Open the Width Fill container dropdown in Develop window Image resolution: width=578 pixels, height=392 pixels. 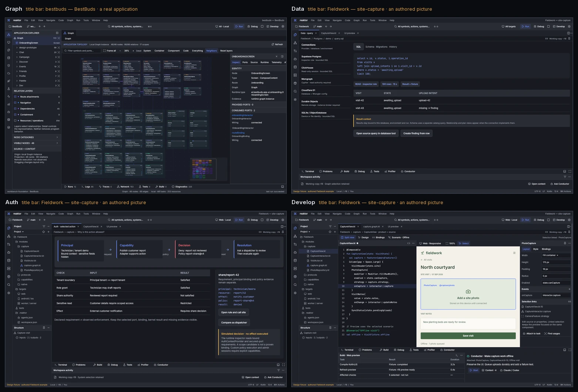pyautogui.click(x=556, y=255)
